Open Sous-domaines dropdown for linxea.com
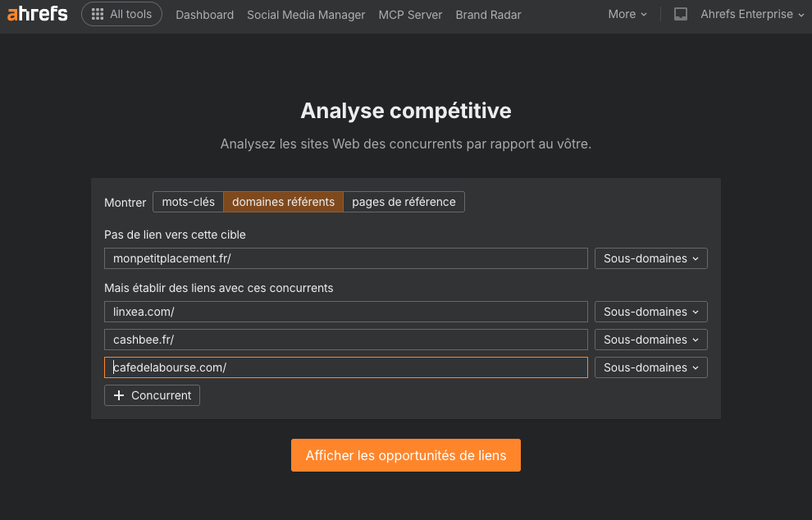Viewport: 812px width, 520px height. pos(650,312)
